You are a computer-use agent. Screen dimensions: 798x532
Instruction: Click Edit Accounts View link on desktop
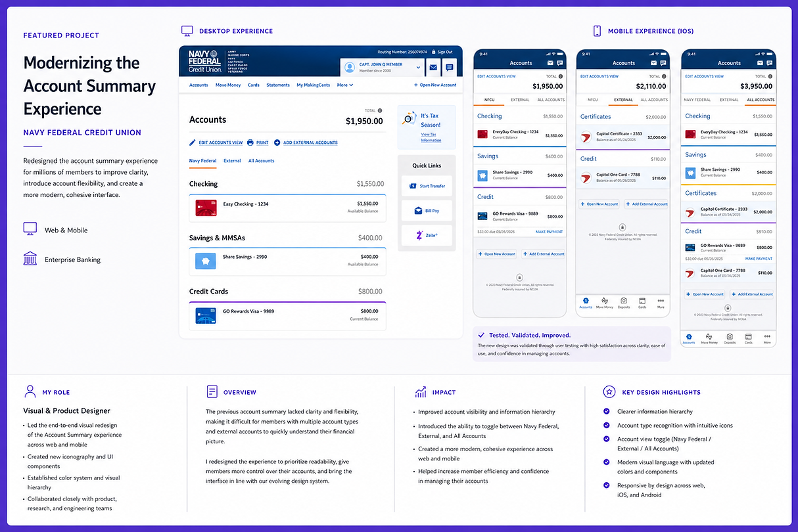point(216,143)
